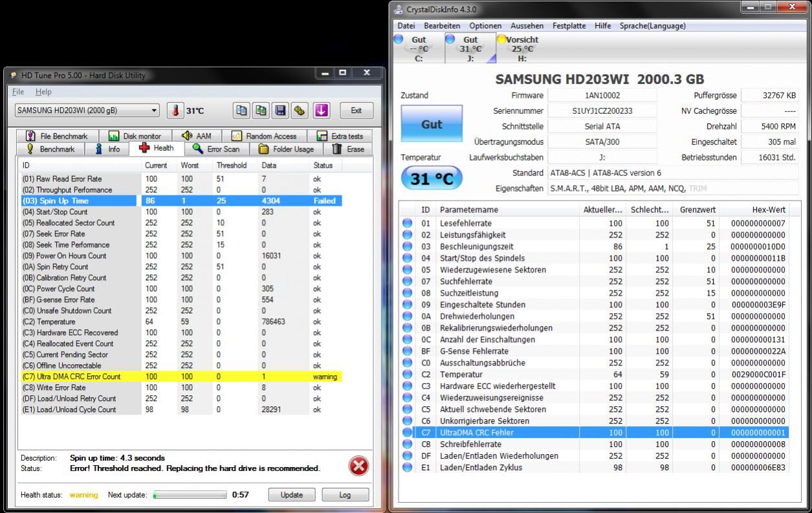Switch to Extra tests tab
This screenshot has height=513, width=812.
[x=340, y=136]
